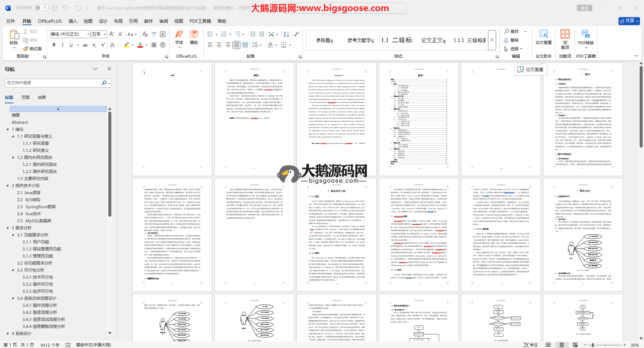Apply Bold formatting
The image size is (644, 348).
54,45
